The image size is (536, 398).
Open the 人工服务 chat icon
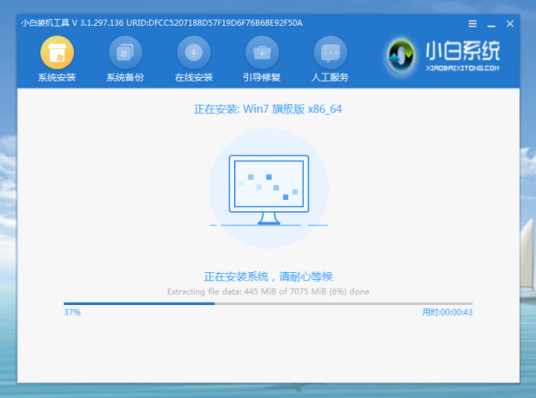coord(330,53)
